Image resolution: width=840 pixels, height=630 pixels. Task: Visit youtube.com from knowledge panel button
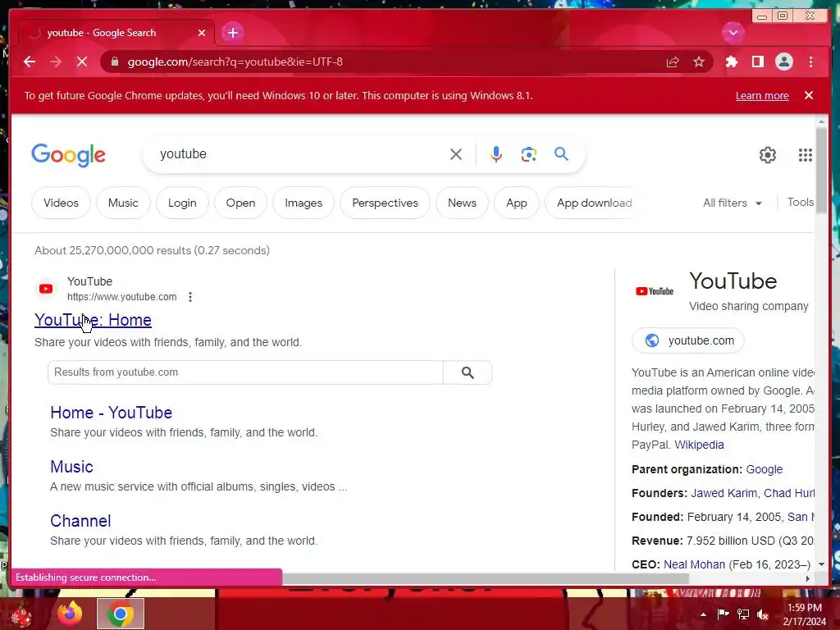coord(688,340)
